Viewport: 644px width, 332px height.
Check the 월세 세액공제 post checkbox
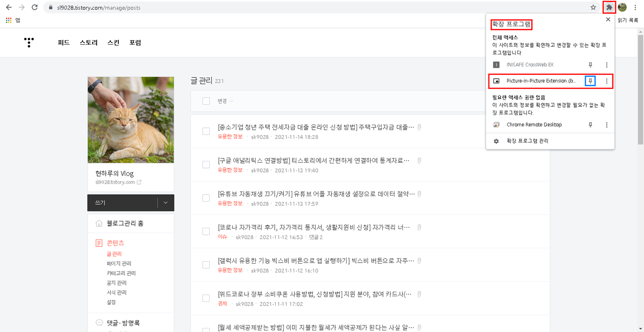point(206,329)
